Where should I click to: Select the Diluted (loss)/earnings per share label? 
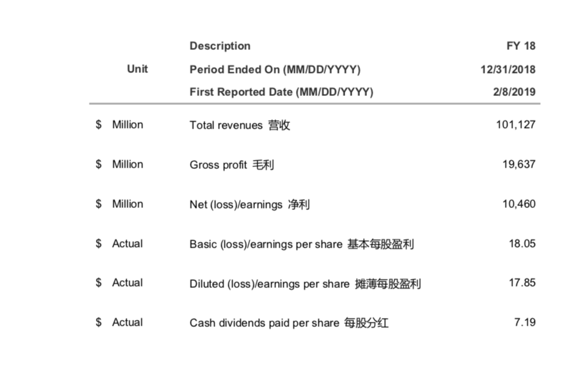pos(305,283)
